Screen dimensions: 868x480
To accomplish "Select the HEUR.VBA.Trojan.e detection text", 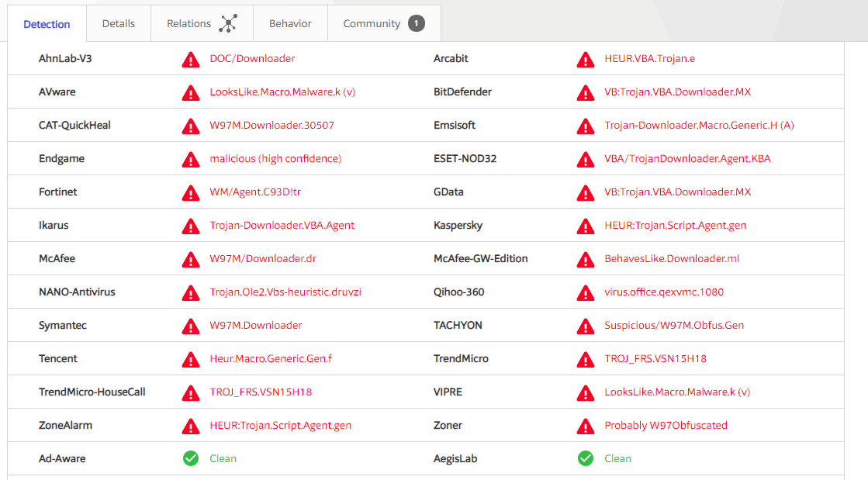I will [x=649, y=58].
